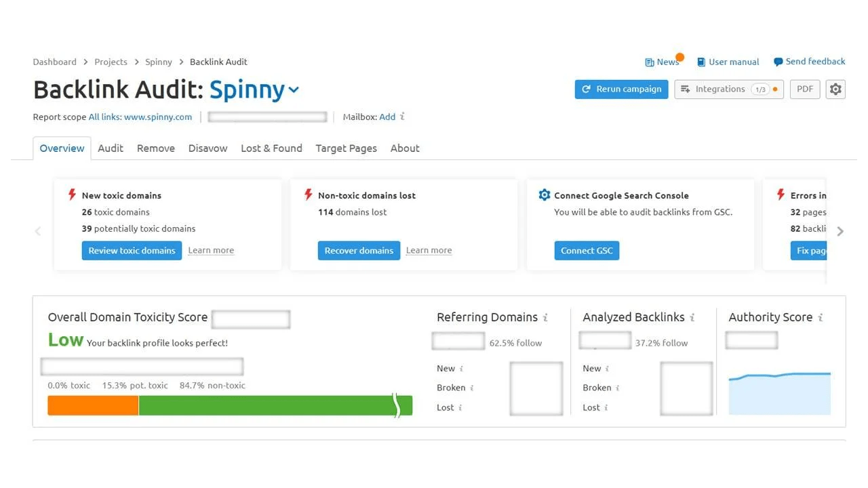The width and height of the screenshot is (868, 488).
Task: Click the Authority Score info icon
Action: (821, 317)
